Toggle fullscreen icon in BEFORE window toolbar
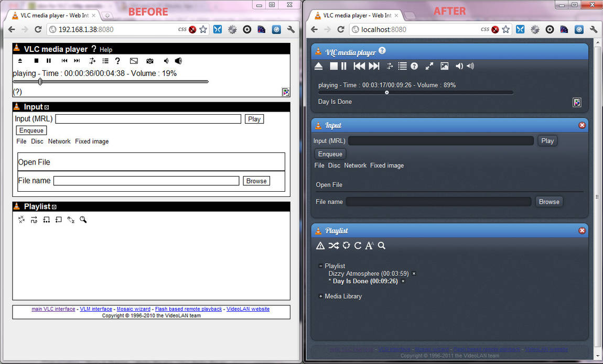This screenshot has width=603, height=364. (x=134, y=61)
